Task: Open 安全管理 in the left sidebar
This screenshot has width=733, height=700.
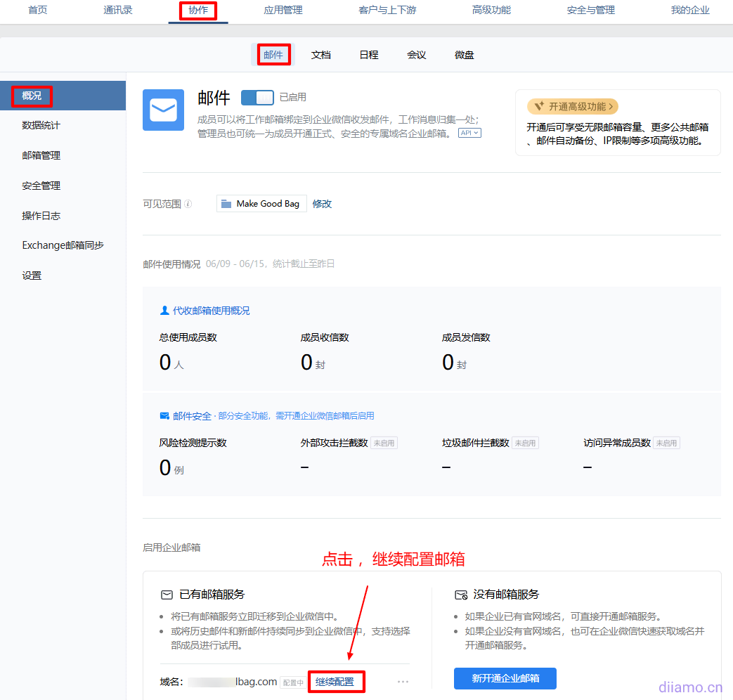Action: pos(41,186)
